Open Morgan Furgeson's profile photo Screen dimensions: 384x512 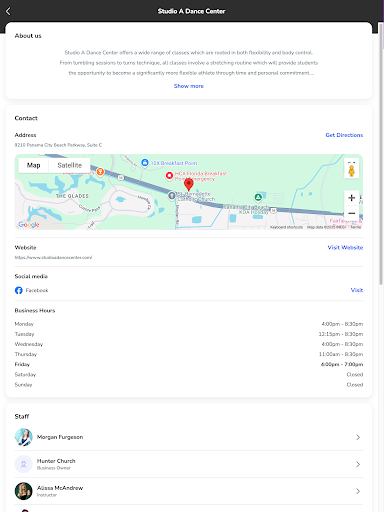24,437
